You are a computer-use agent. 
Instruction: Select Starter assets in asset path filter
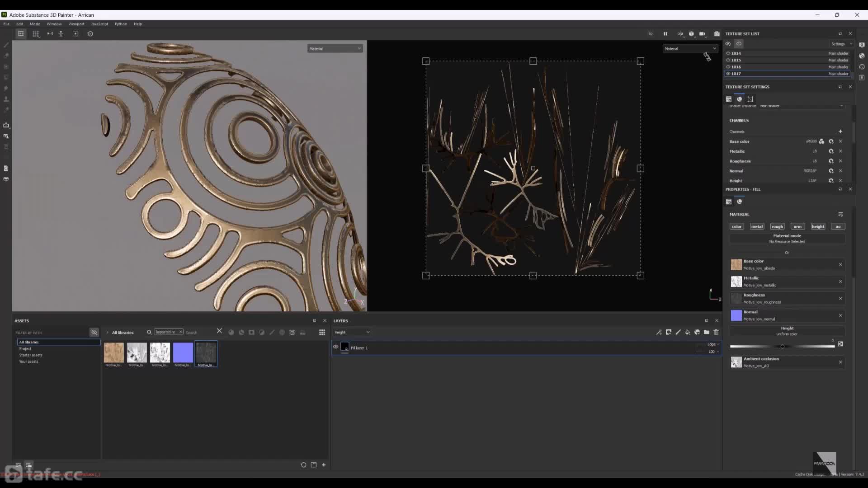coord(31,355)
